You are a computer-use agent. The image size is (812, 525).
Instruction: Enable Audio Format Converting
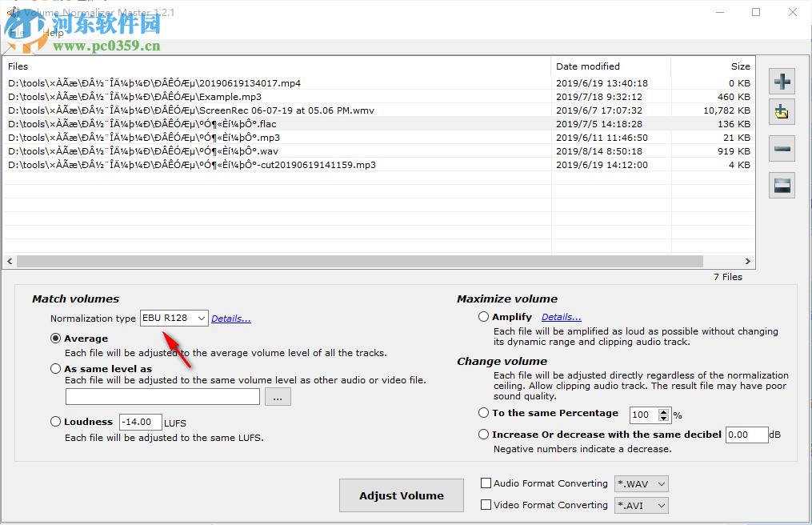[x=485, y=483]
